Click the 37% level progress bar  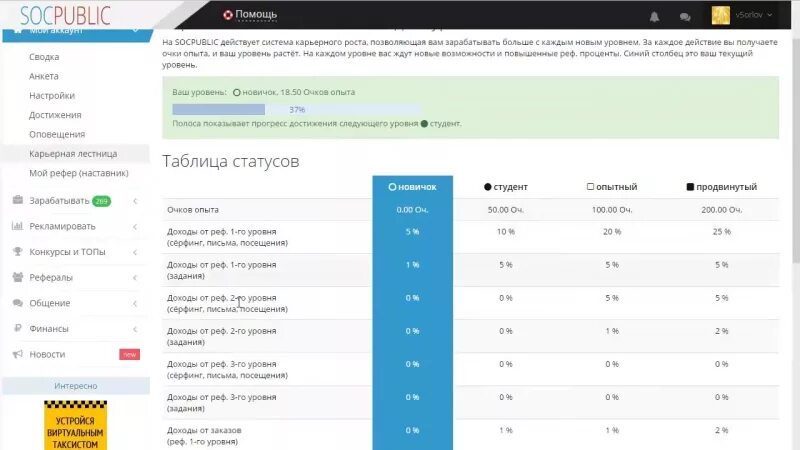(x=296, y=109)
